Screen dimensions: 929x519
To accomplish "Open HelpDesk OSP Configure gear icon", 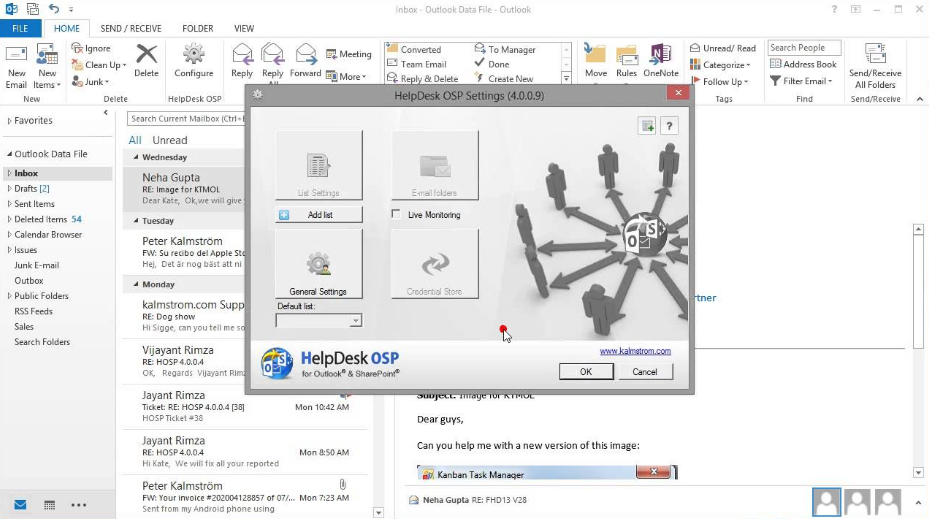I will (193, 54).
